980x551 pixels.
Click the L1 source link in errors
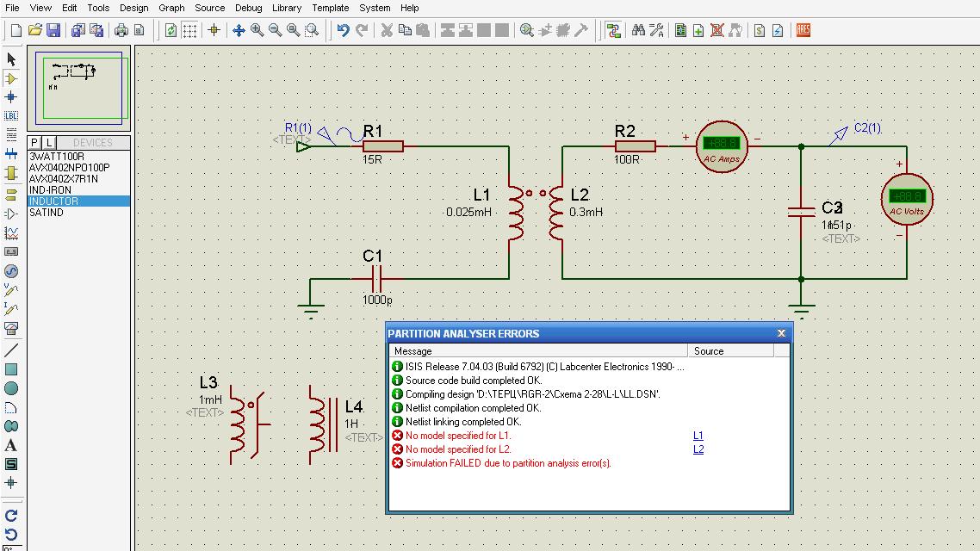tap(698, 436)
